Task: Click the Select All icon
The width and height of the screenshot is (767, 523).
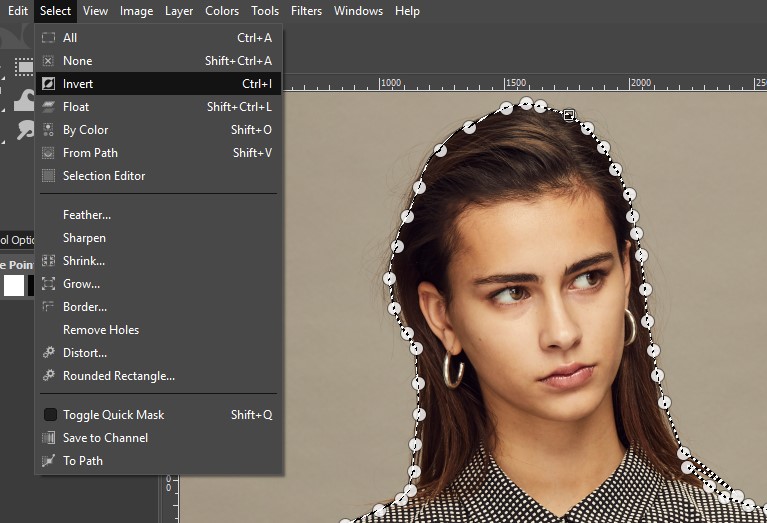Action: (x=48, y=38)
